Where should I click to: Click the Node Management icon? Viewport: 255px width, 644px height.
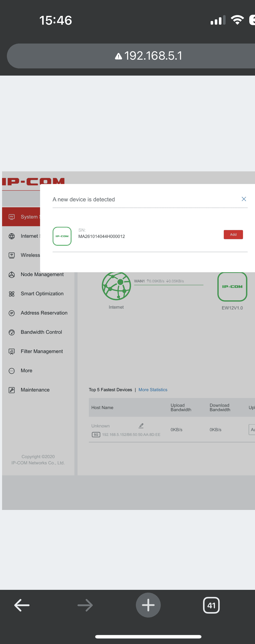click(12, 275)
